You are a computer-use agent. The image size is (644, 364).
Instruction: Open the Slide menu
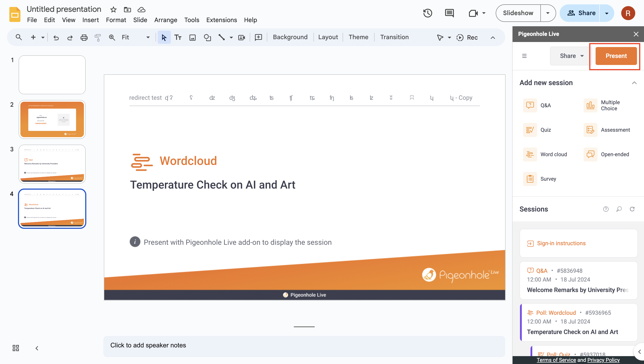140,20
